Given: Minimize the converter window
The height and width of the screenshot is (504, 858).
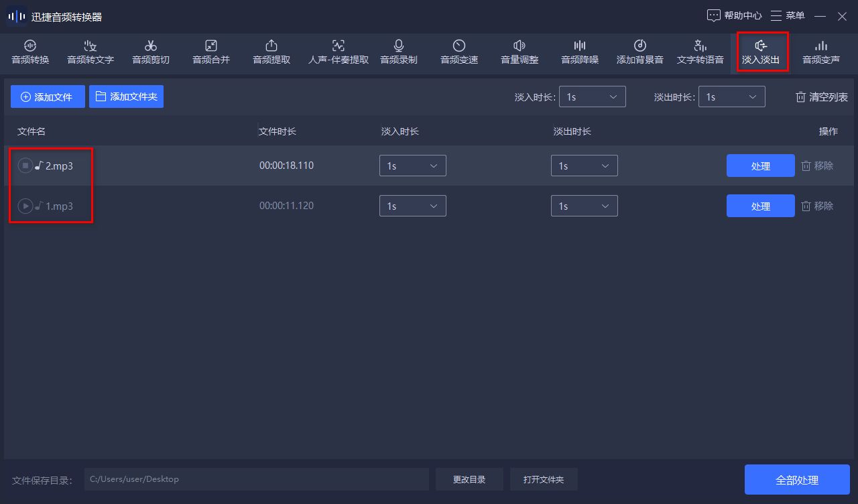Looking at the screenshot, I should point(820,15).
